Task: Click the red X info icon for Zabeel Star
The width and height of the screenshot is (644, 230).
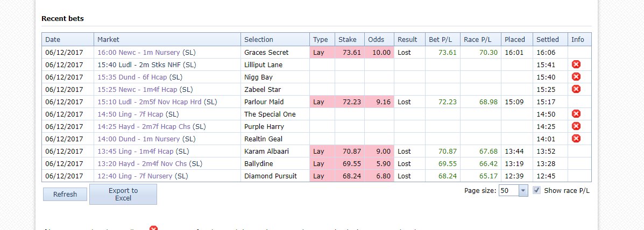Action: [x=576, y=89]
